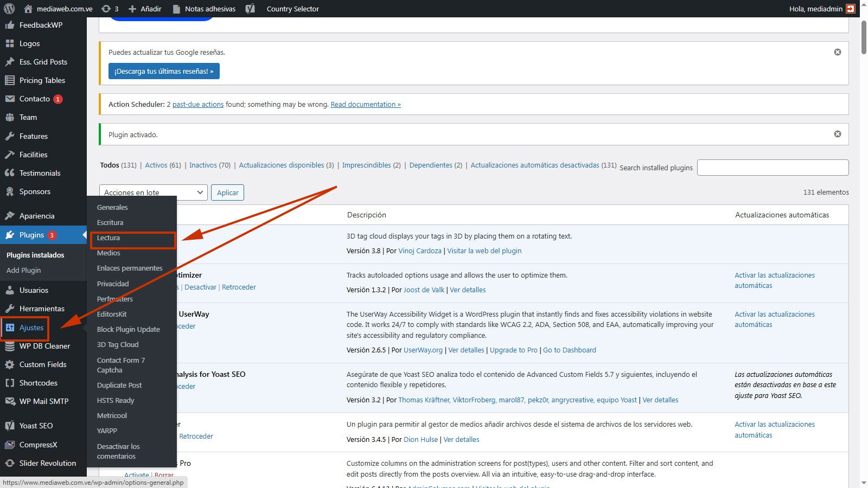Open Enlaces permanentes submenu item
This screenshot has width=868, height=488.
coord(130,268)
